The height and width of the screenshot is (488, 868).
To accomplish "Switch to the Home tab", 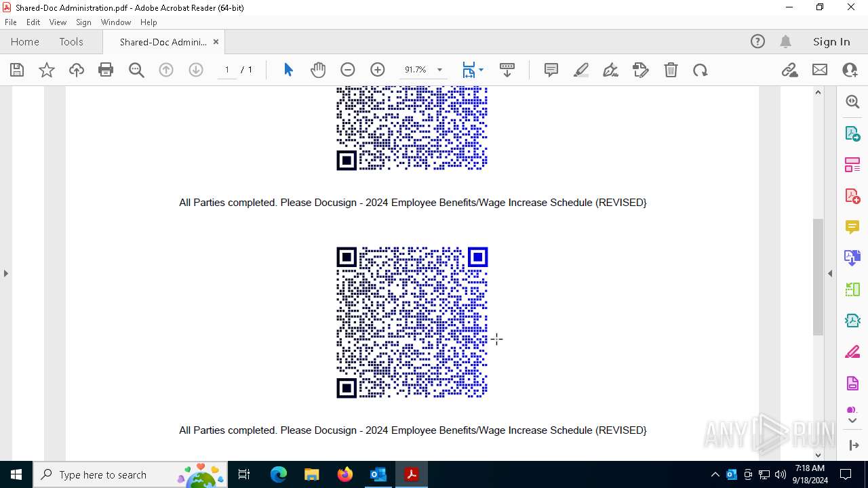I will [25, 41].
